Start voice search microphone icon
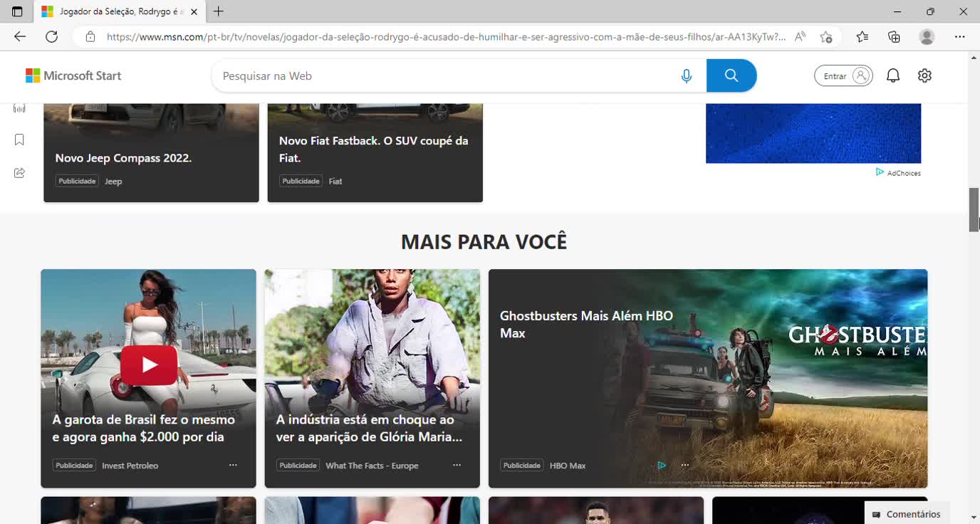The width and height of the screenshot is (980, 524). tap(687, 75)
